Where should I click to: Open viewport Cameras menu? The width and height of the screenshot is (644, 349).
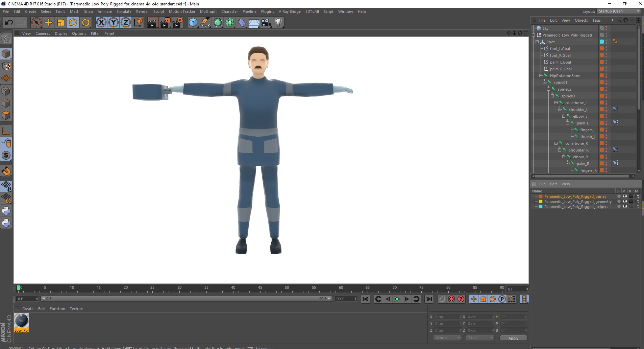[x=43, y=33]
